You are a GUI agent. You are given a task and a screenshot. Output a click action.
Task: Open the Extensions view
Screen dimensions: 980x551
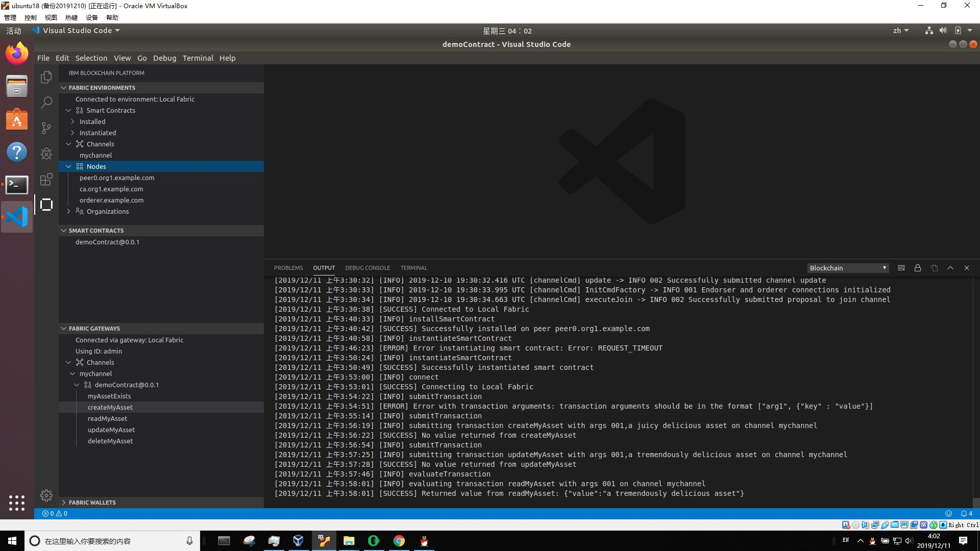(x=46, y=180)
